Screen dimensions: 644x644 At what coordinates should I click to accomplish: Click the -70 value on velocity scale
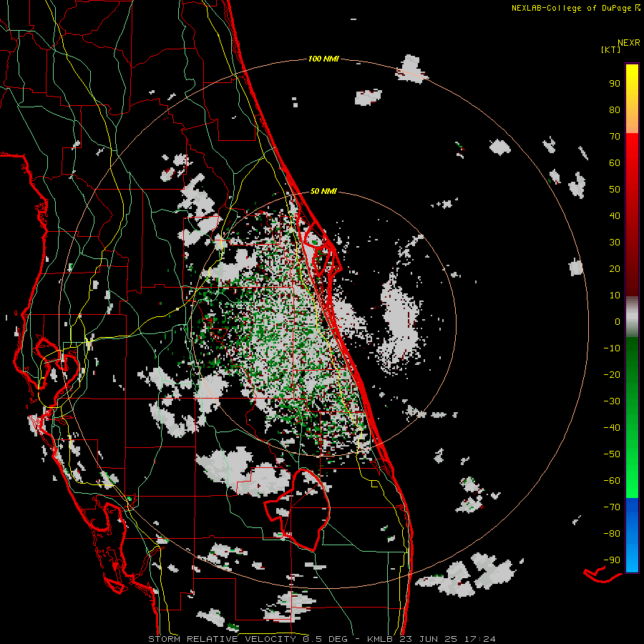[612, 507]
